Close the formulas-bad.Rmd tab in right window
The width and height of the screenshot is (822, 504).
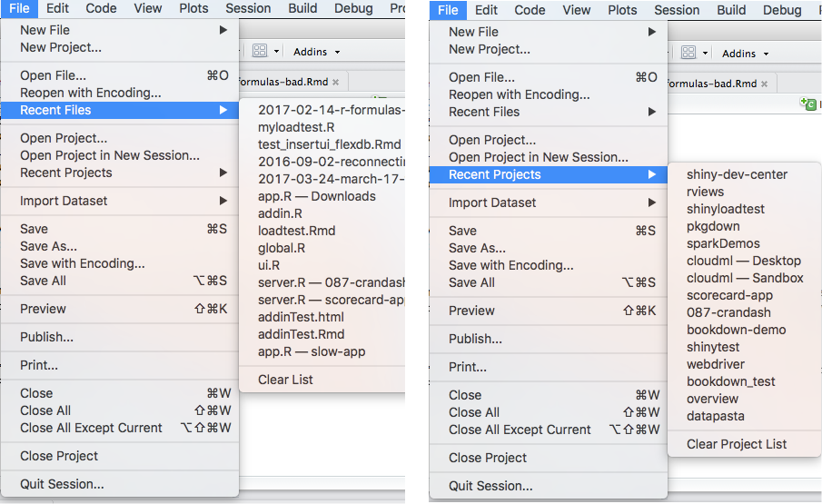pos(764,84)
